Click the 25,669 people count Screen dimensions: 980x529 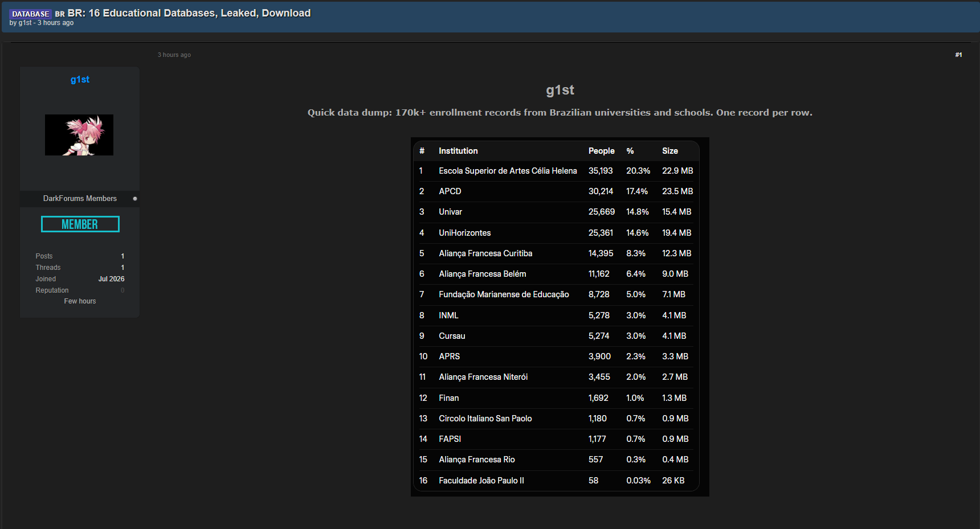(602, 212)
